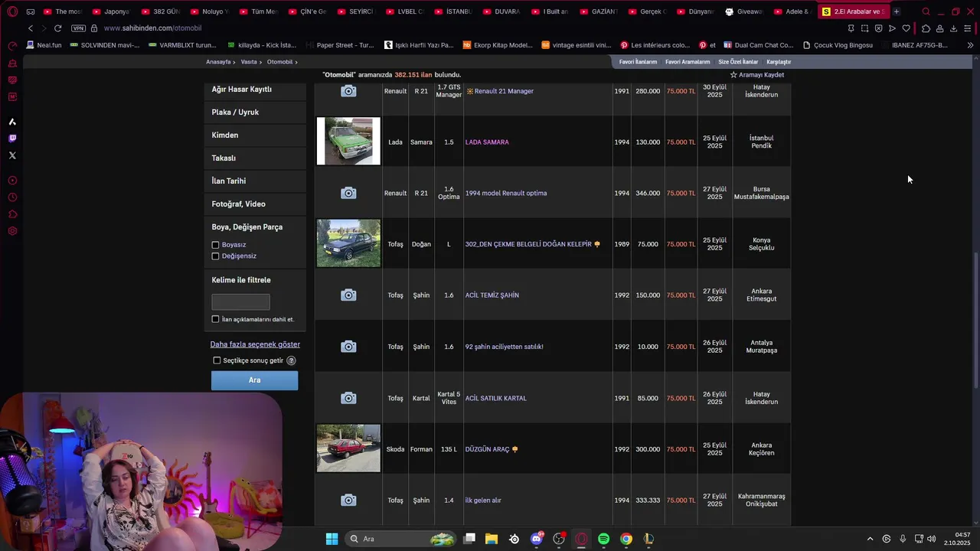
Task: Expand the Kimden filter
Action: click(255, 135)
